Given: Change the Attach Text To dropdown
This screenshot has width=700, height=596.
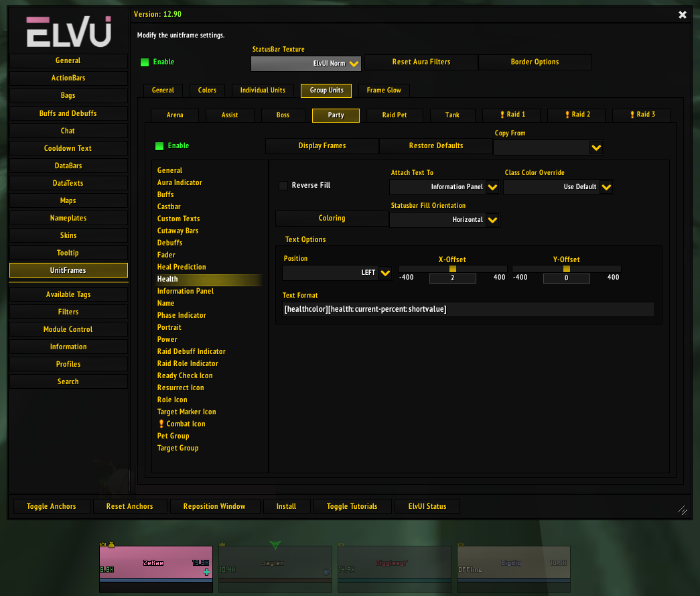Looking at the screenshot, I should click(444, 187).
